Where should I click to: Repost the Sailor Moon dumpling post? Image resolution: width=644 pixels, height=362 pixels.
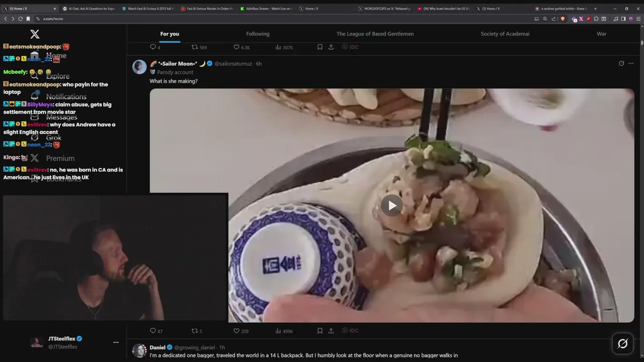197,331
